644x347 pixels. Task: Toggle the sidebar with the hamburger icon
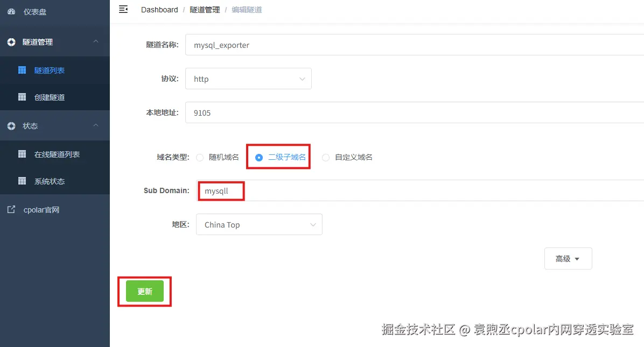123,9
